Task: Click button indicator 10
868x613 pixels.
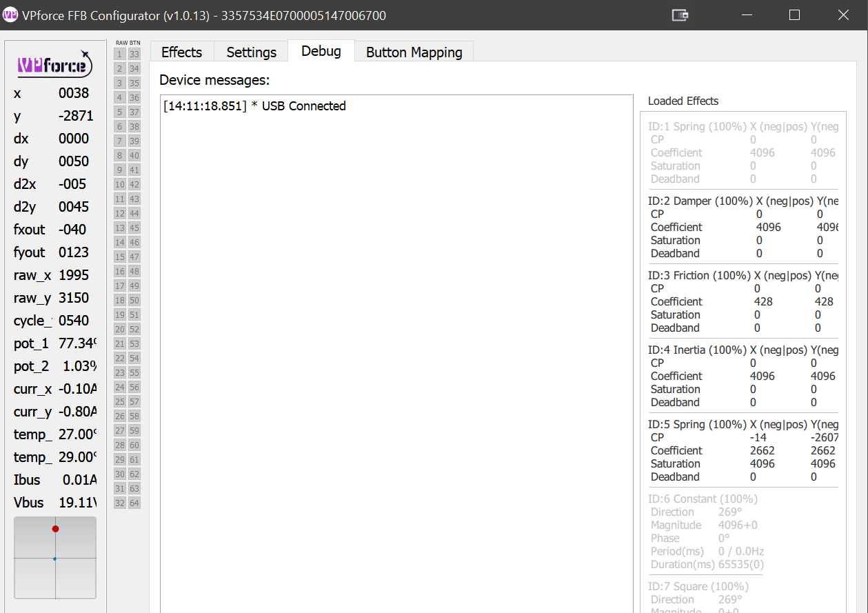Action: pyautogui.click(x=120, y=184)
